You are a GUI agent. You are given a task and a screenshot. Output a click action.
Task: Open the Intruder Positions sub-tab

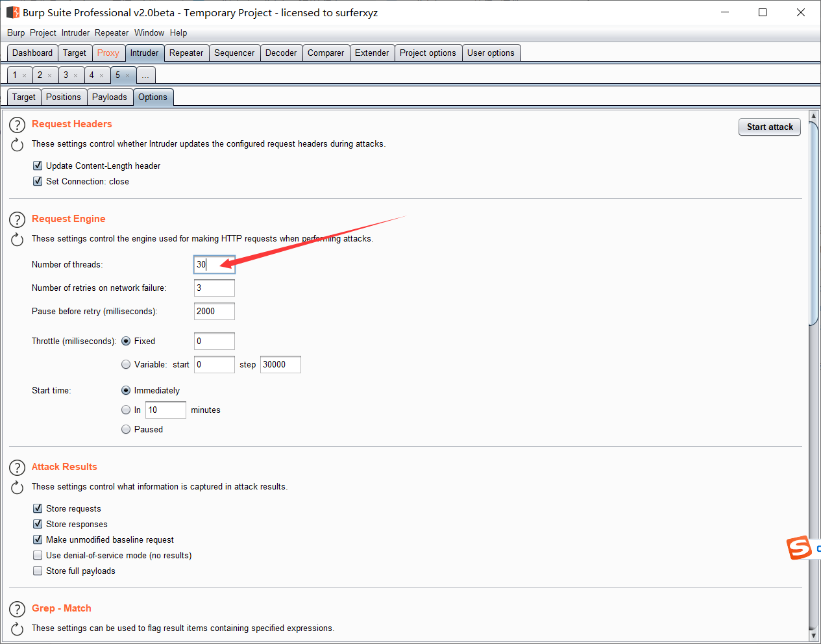click(64, 97)
